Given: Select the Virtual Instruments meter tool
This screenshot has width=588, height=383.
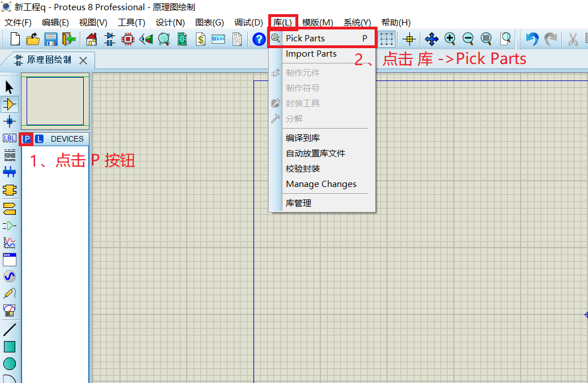Looking at the screenshot, I should [10, 310].
